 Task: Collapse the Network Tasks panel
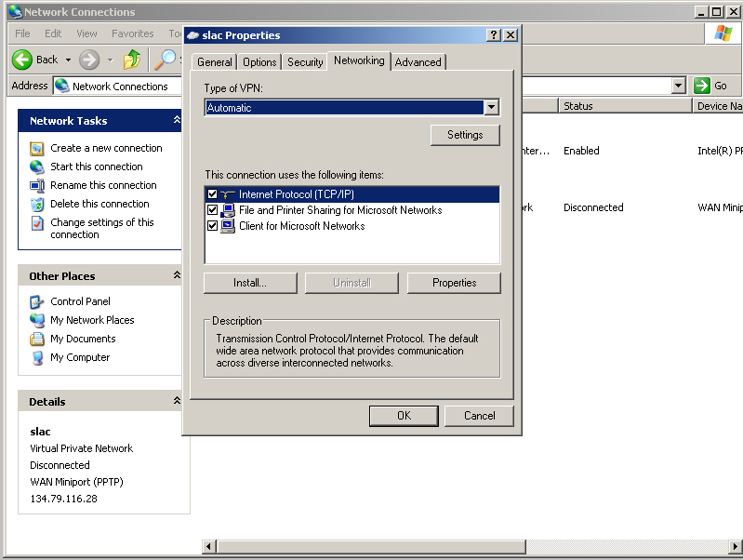coord(177,120)
